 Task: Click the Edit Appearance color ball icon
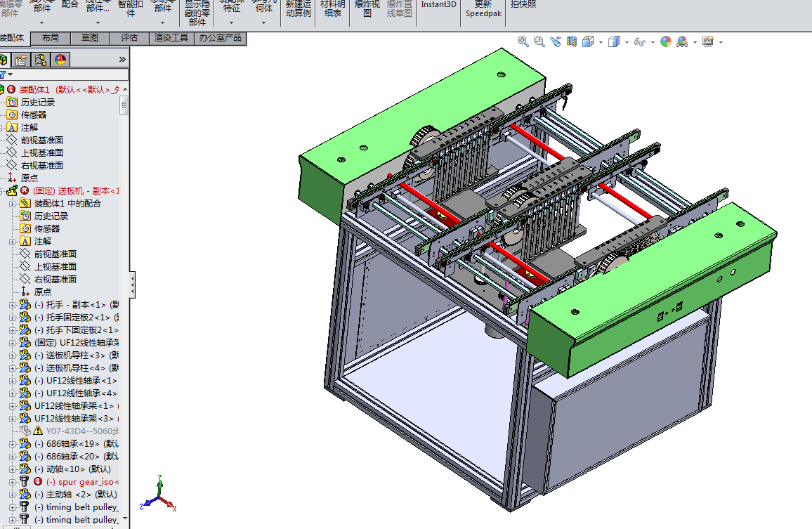pyautogui.click(x=666, y=41)
